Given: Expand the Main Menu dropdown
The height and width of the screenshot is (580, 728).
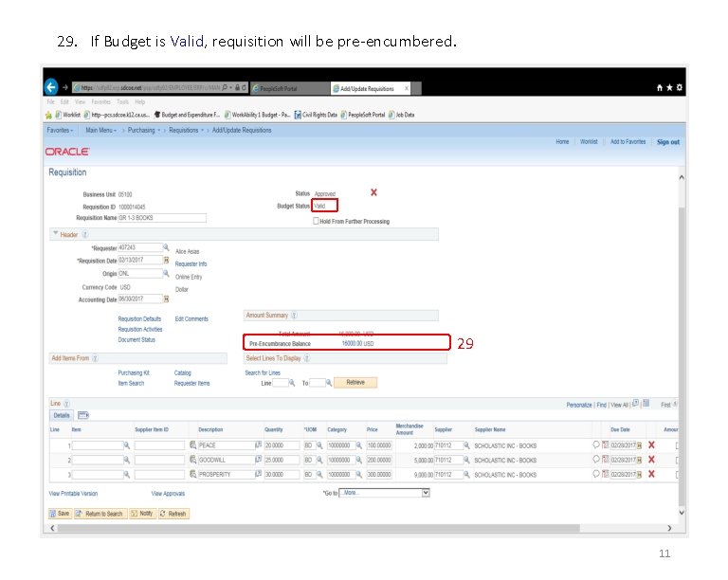Looking at the screenshot, I should click(100, 131).
